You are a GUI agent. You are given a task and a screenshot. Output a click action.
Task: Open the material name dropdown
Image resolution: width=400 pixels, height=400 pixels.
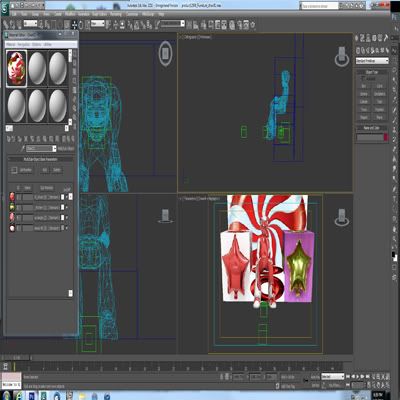(42, 148)
